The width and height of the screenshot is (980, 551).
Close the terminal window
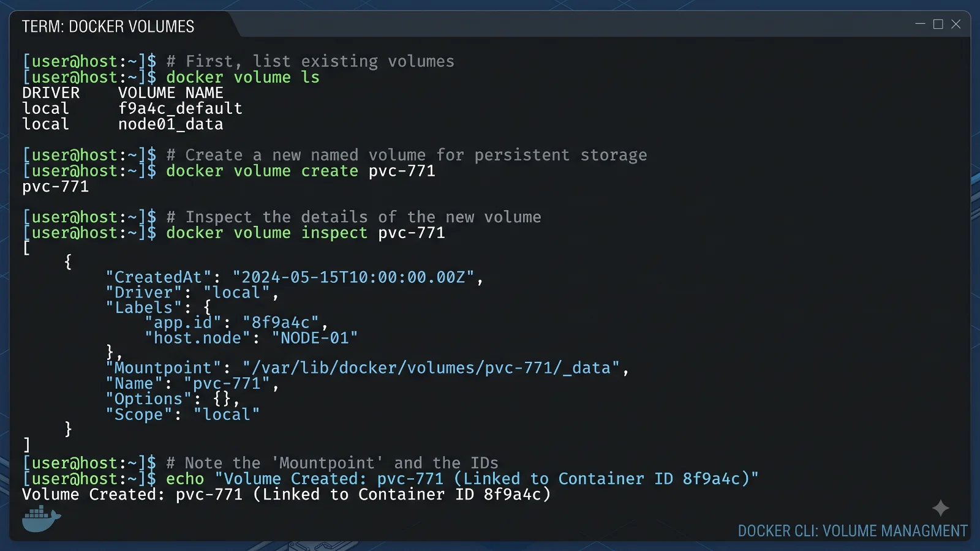click(956, 24)
